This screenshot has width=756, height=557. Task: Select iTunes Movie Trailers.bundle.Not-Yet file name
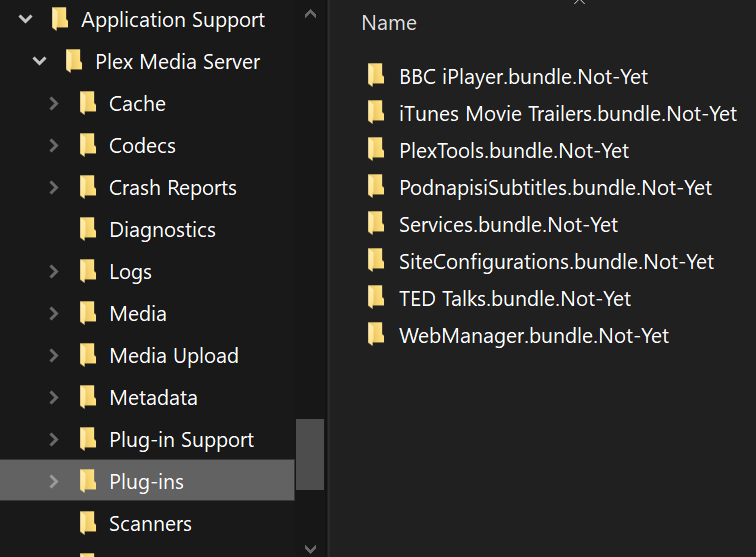point(568,114)
